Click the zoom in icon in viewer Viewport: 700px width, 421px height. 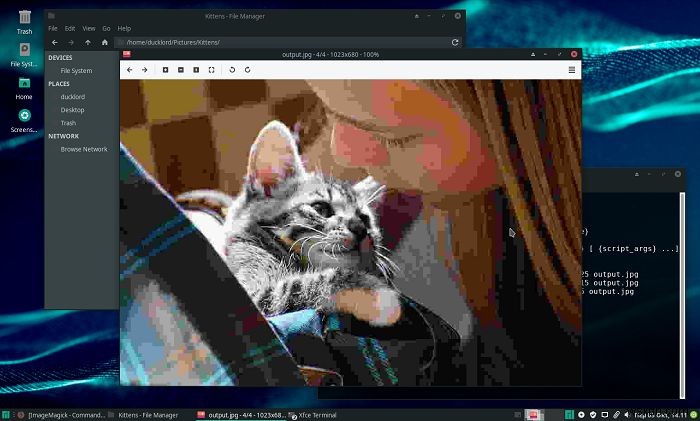click(166, 70)
